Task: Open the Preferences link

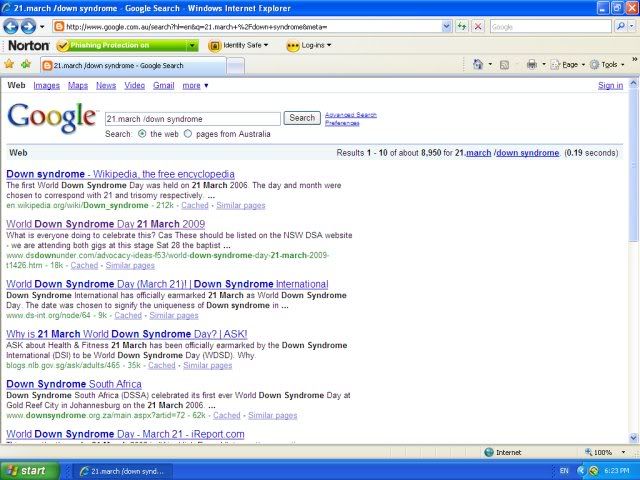Action: [342, 123]
